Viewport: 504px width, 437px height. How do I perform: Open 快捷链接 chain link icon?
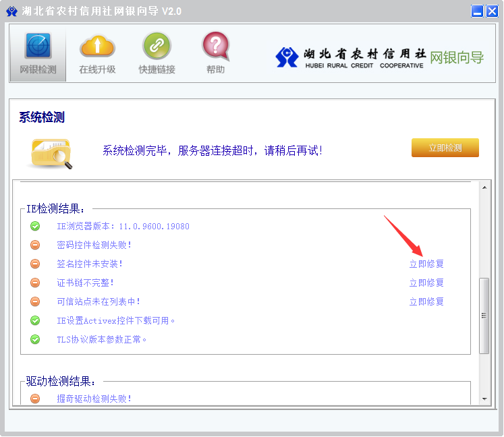coord(157,47)
